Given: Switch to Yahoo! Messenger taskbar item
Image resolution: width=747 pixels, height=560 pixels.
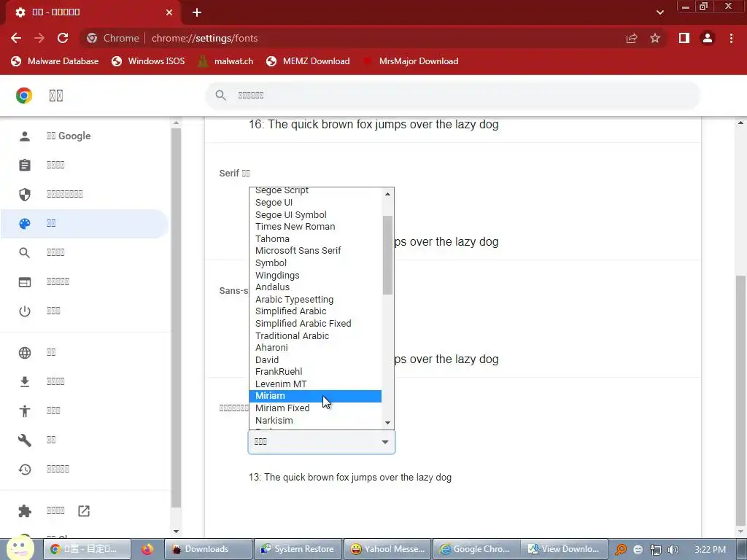Looking at the screenshot, I should (x=387, y=549).
